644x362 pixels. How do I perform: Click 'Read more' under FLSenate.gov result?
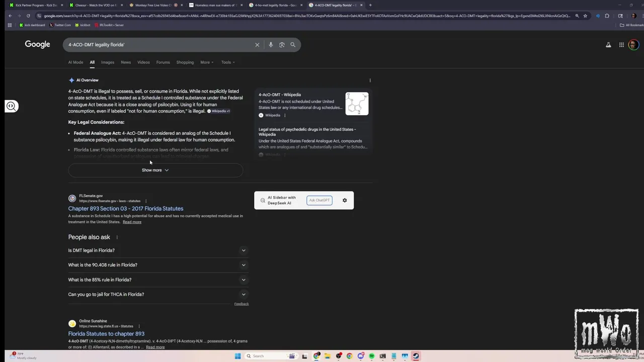[x=132, y=222]
